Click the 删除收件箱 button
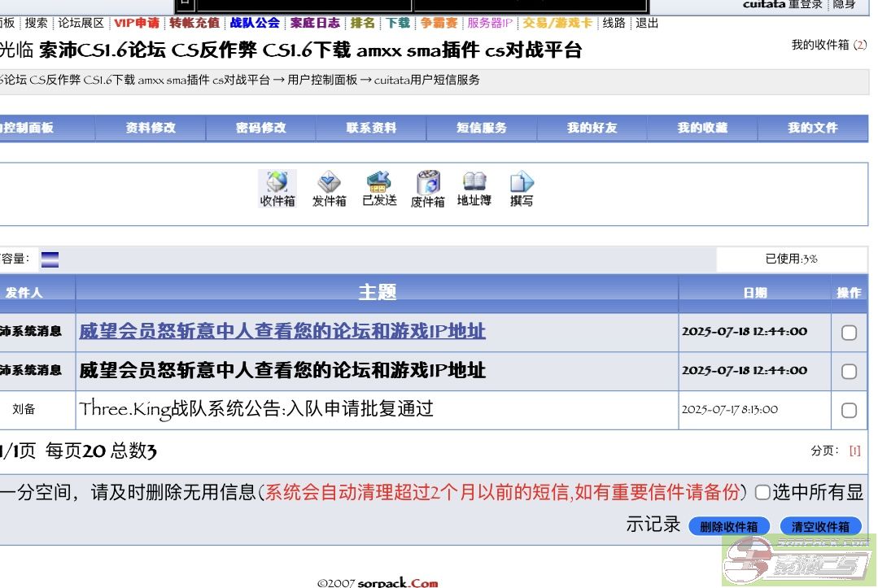This screenshot has width=878, height=588. [x=729, y=527]
